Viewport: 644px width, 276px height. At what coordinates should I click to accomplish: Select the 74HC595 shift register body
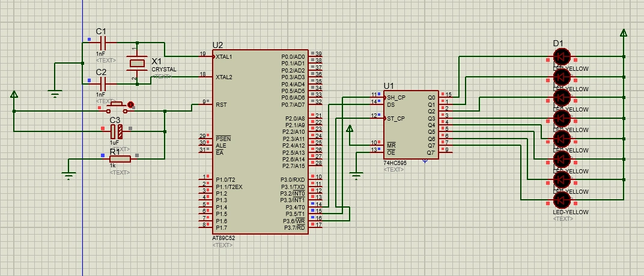[412, 125]
